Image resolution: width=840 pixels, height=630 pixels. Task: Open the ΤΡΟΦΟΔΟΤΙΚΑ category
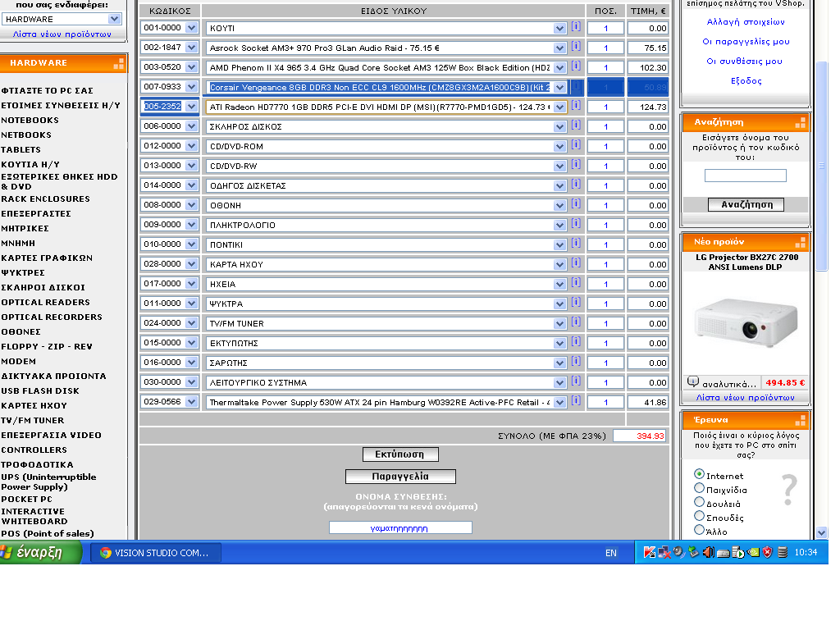[x=37, y=464]
